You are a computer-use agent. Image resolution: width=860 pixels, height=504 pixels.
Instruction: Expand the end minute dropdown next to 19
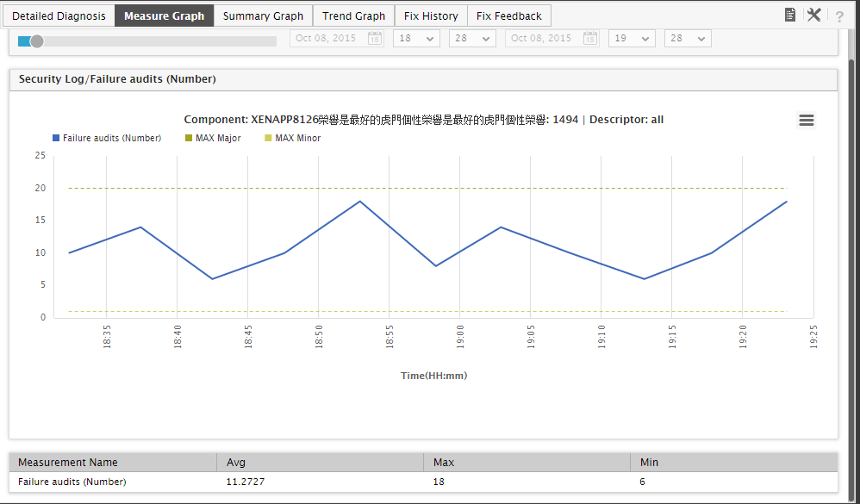click(688, 39)
